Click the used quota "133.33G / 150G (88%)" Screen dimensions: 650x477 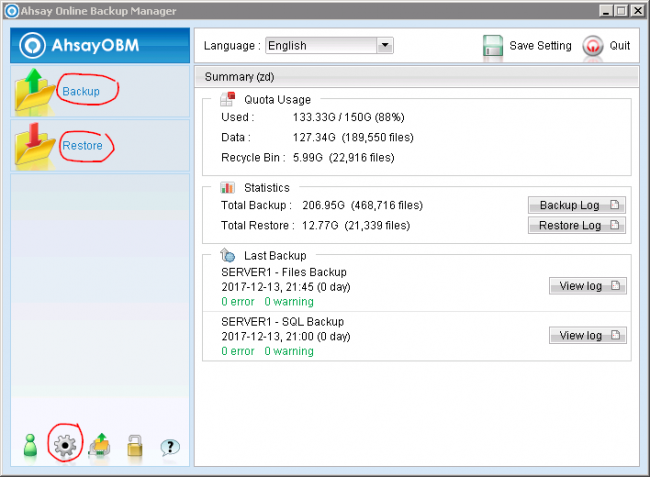[x=349, y=117]
